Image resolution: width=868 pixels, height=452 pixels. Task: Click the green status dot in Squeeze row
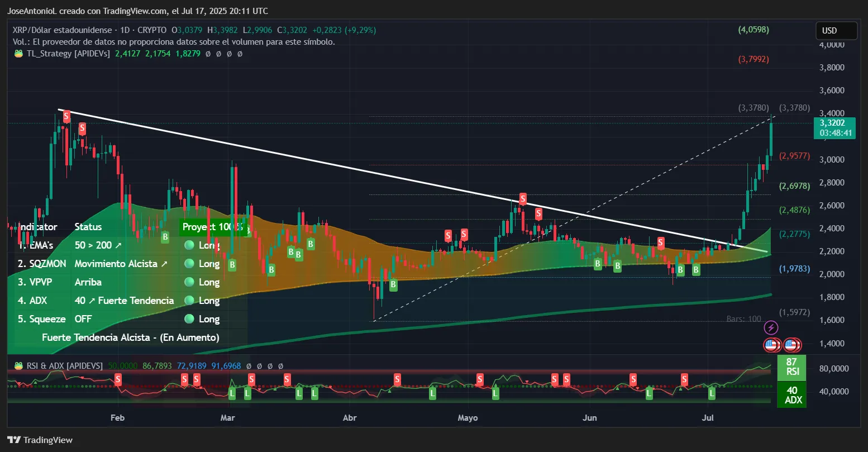click(x=189, y=319)
